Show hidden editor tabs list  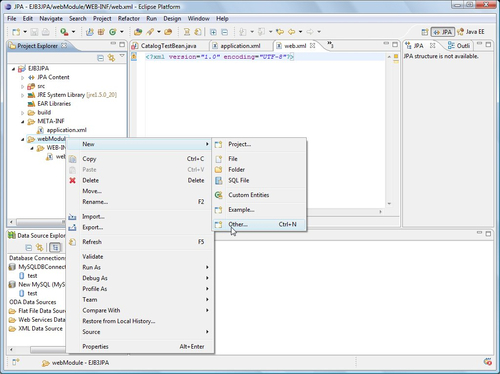(330, 45)
